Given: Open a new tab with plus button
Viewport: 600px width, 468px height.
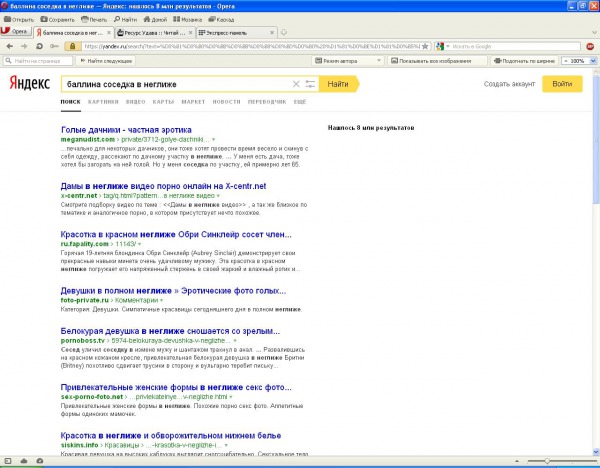Looking at the screenshot, I should pyautogui.click(x=284, y=33).
